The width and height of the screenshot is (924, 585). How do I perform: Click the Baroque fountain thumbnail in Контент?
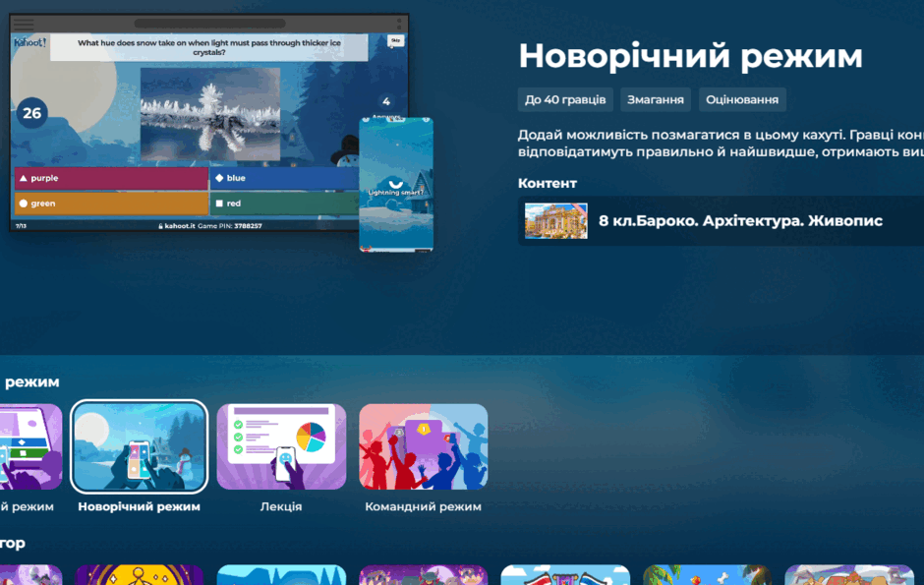(556, 221)
